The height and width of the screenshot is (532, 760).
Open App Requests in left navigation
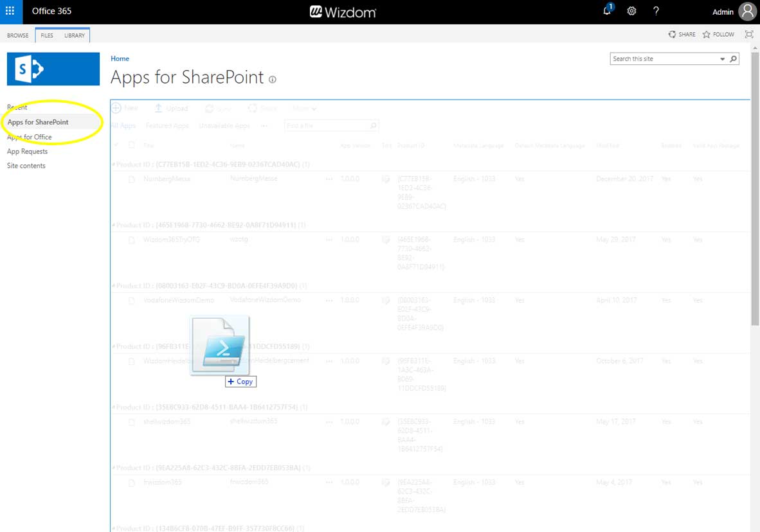[27, 152]
